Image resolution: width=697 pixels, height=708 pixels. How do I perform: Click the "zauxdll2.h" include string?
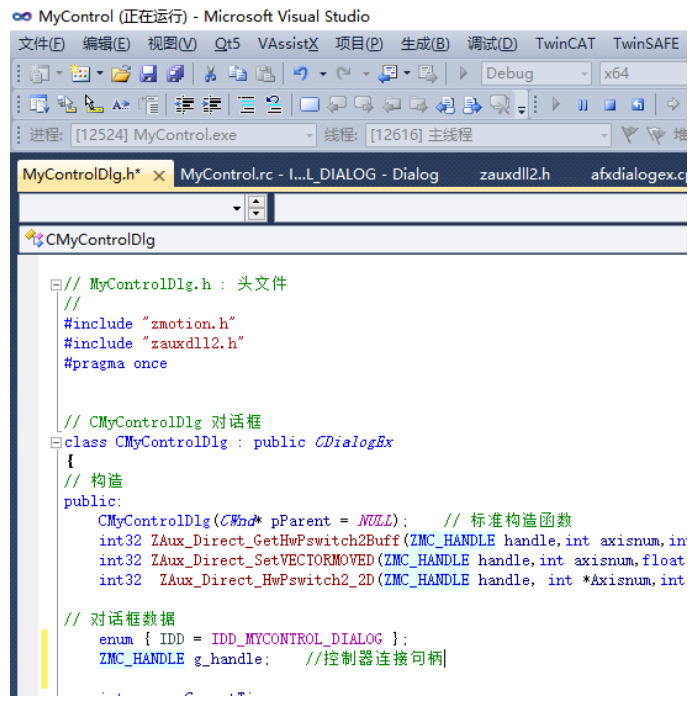(x=192, y=344)
